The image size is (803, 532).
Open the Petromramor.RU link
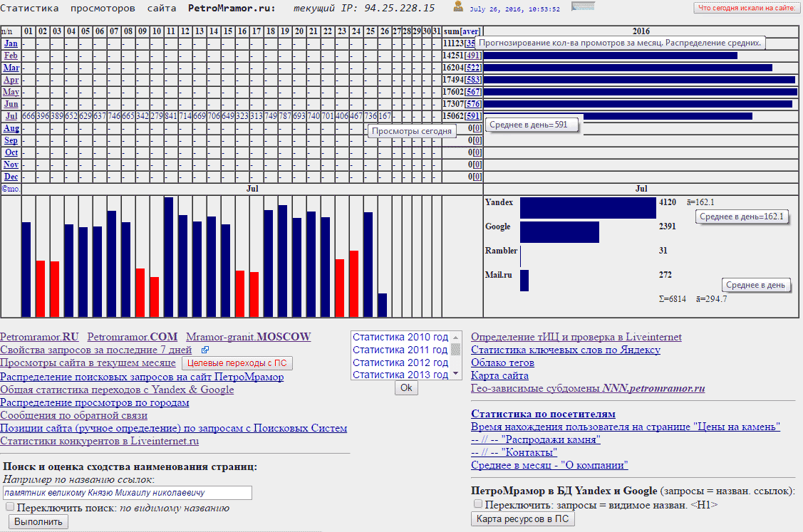click(39, 337)
